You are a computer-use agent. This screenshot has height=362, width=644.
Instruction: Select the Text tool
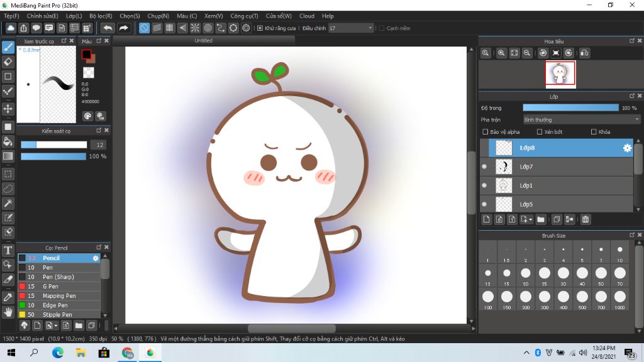[8, 250]
